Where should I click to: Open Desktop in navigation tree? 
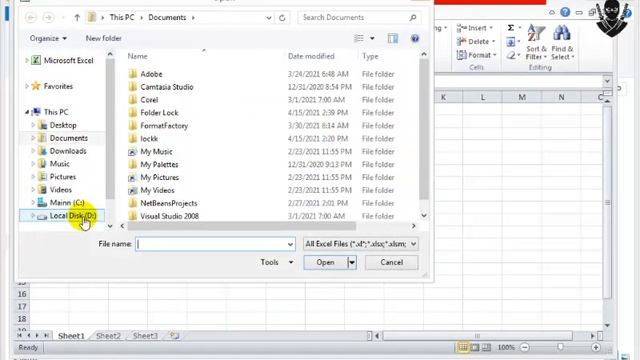pyautogui.click(x=63, y=125)
